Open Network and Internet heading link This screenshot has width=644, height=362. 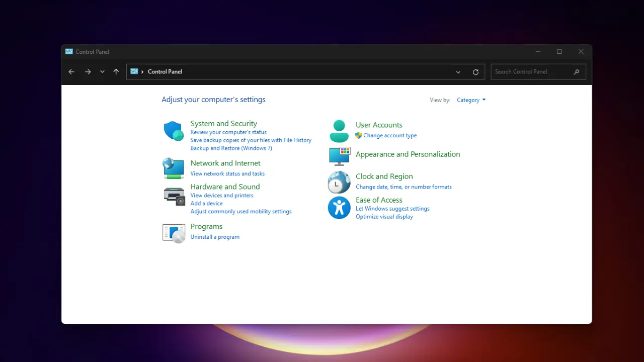pyautogui.click(x=225, y=163)
